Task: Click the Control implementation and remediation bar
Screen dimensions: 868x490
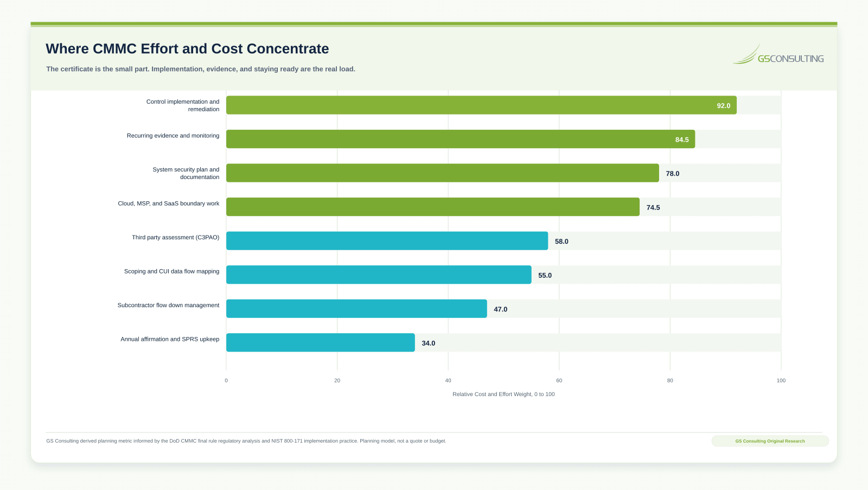Action: 481,105
